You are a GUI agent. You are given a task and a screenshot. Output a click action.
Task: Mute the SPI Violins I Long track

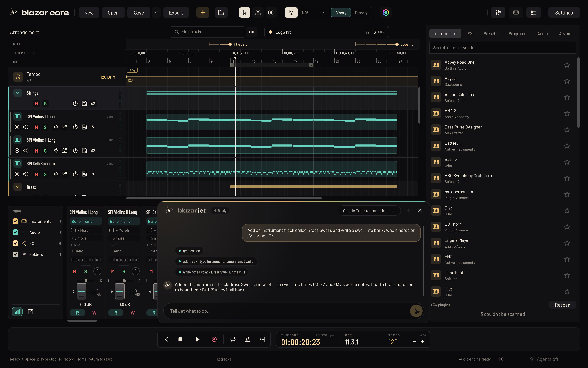point(36,127)
